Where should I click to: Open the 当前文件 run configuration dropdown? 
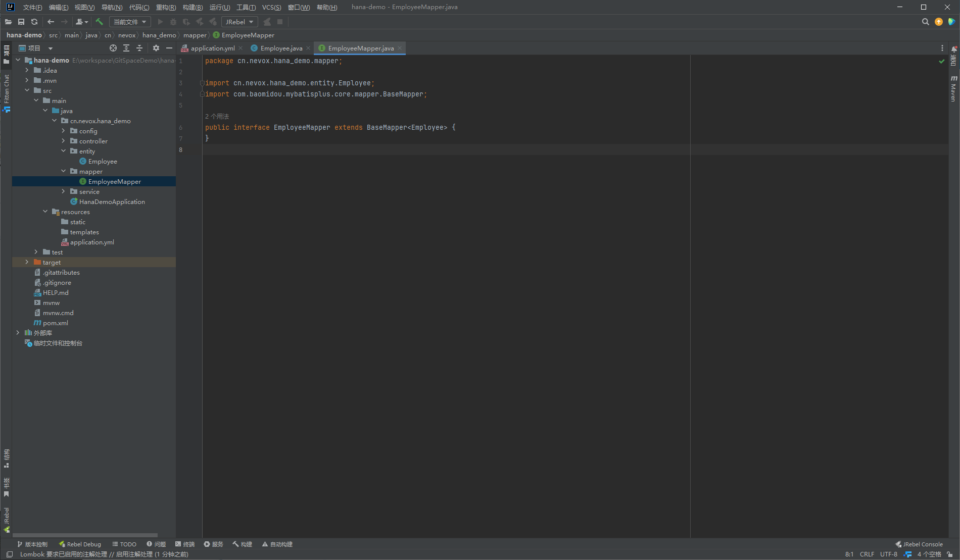pos(130,22)
